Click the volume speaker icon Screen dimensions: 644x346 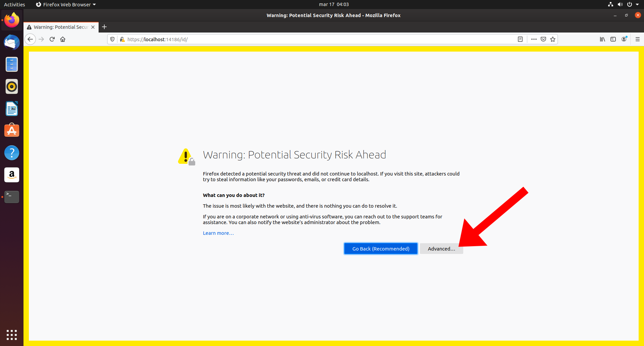620,4
